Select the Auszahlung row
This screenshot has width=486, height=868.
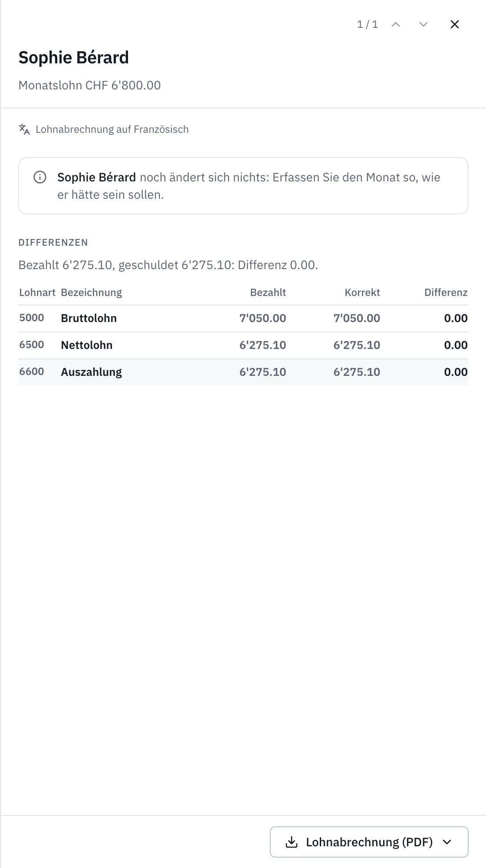(243, 372)
